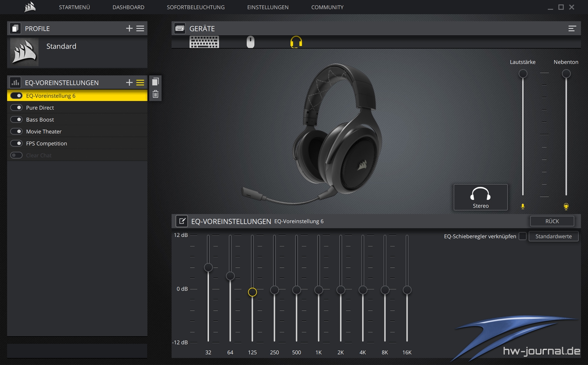This screenshot has width=588, height=365.
Task: Add a new EQ preset with plus icon
Action: [129, 83]
